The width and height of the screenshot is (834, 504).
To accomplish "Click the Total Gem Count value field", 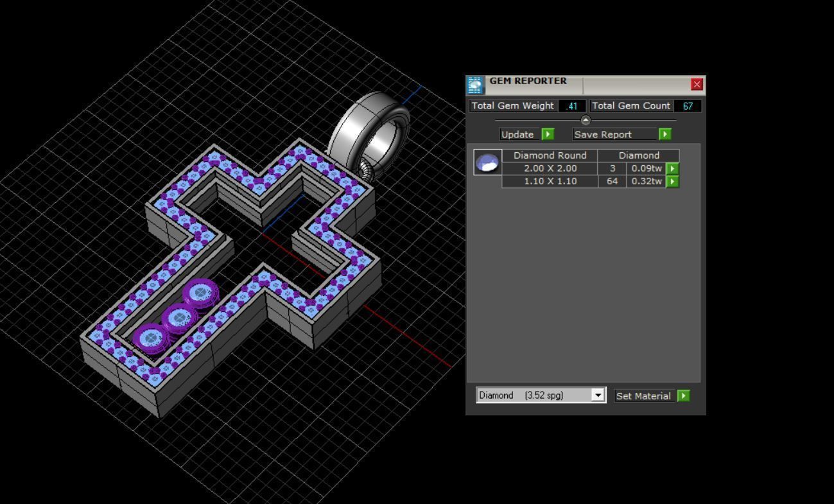I will pyautogui.click(x=688, y=106).
